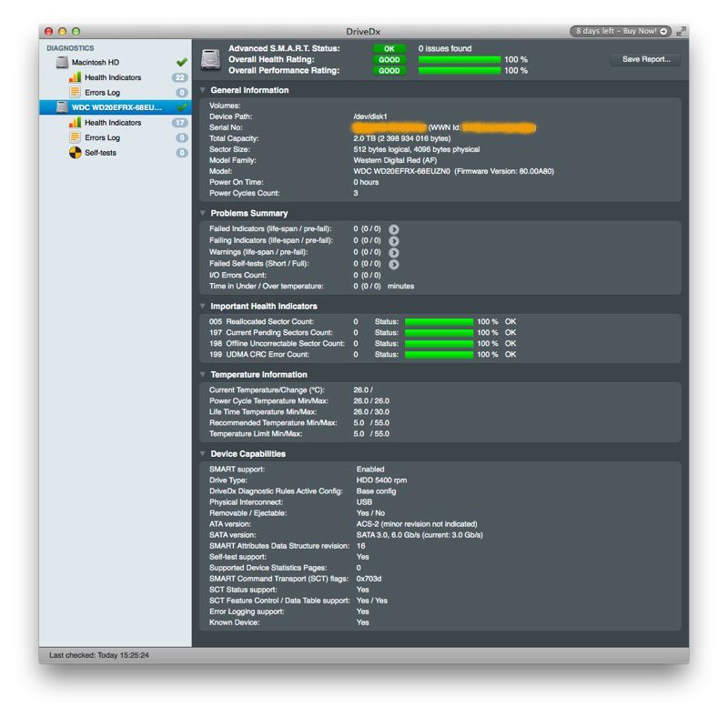Click the '197 Current Pending Sectors Count' row label
Image resolution: width=728 pixels, height=718 pixels.
coord(270,332)
